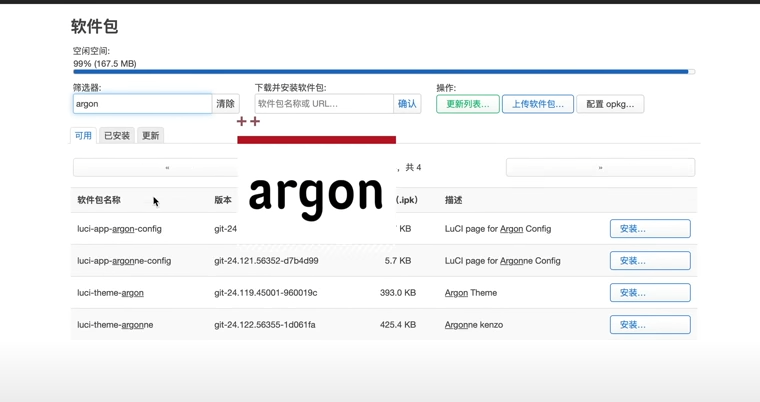Click description LuCI page for Argonne Config

(503, 261)
